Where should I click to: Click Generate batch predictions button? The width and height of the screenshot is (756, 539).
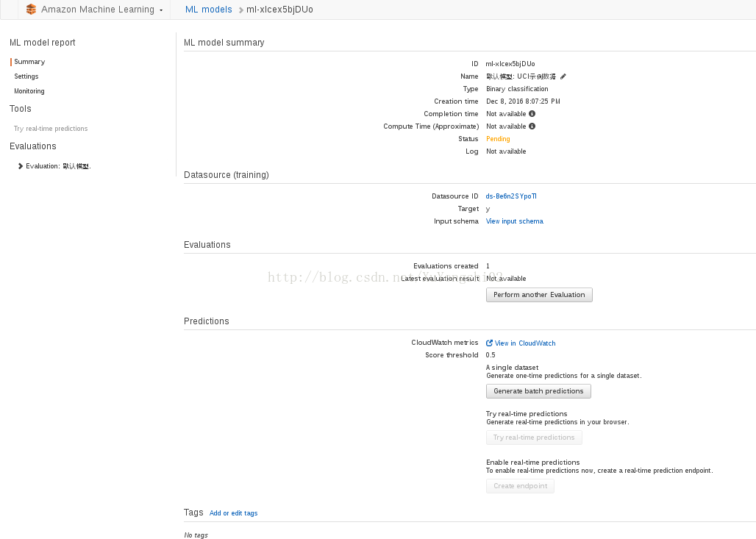[x=538, y=391]
